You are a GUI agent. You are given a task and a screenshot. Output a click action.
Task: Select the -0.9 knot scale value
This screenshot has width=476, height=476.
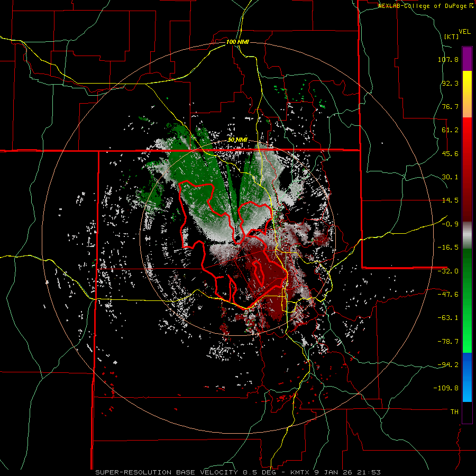tap(450, 224)
